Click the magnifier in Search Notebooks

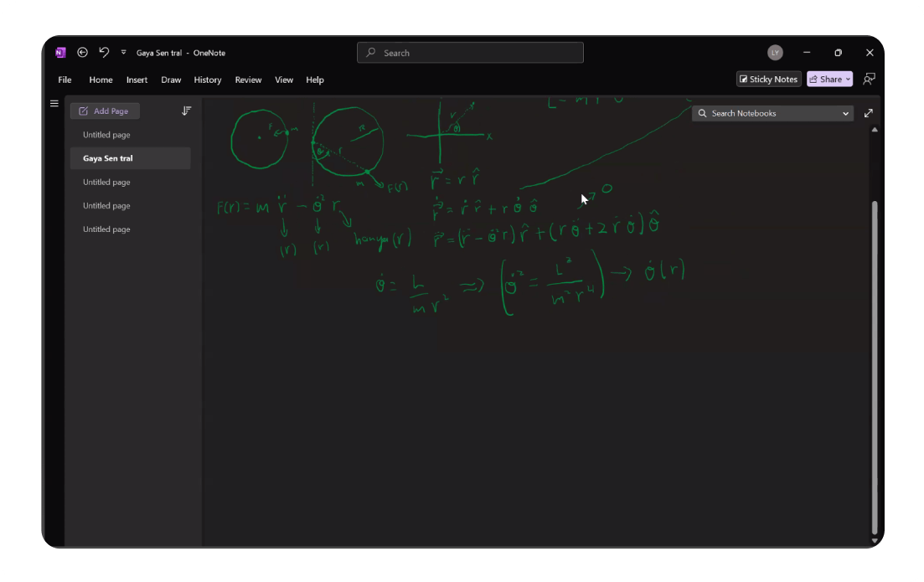coord(702,113)
